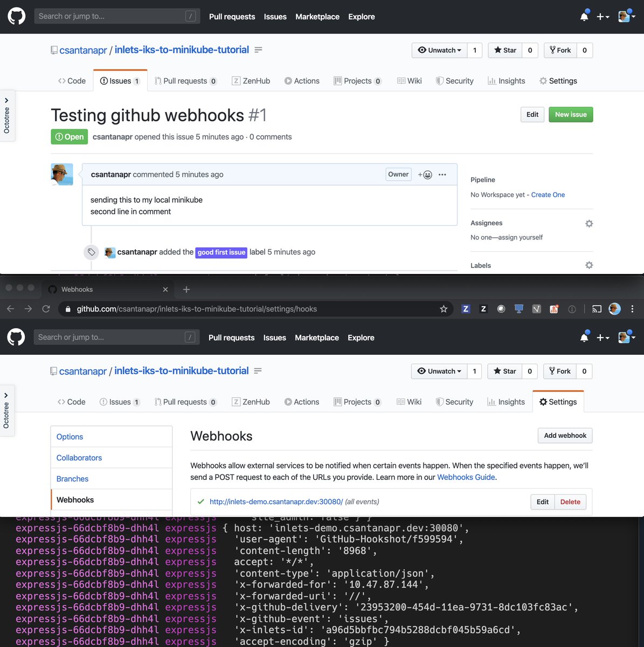
Task: Expand Octotree sidebar in webhooks window
Action: click(x=6, y=410)
